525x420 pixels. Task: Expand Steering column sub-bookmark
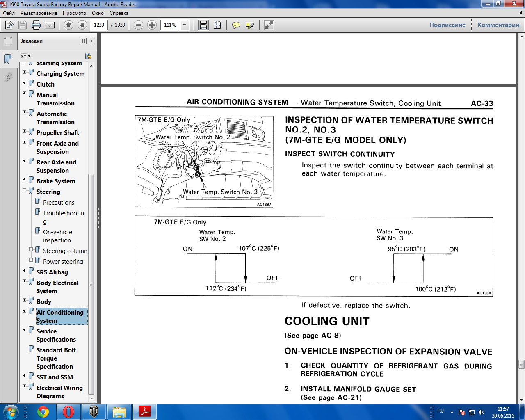[31, 249]
